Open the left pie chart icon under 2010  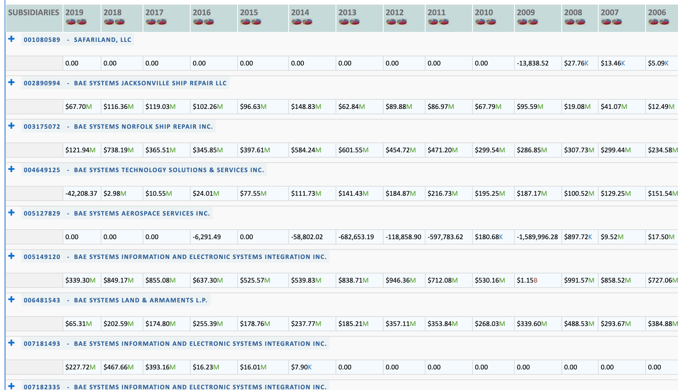point(480,22)
